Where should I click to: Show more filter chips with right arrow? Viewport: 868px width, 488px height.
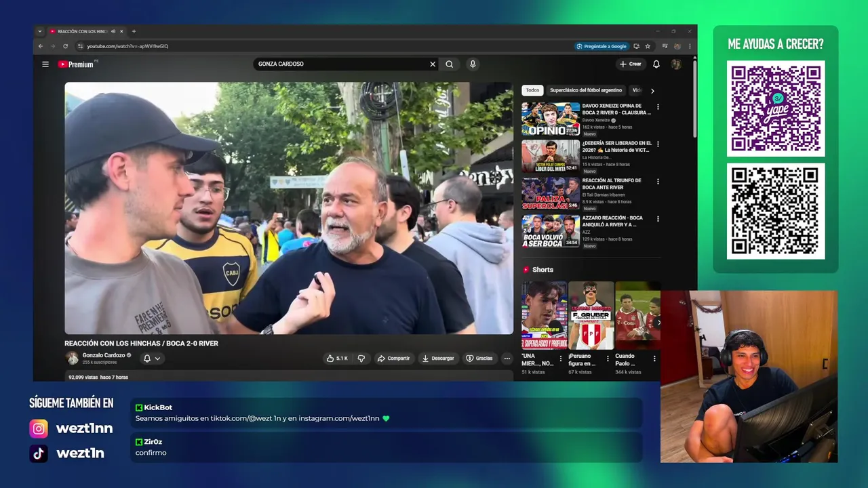652,90
